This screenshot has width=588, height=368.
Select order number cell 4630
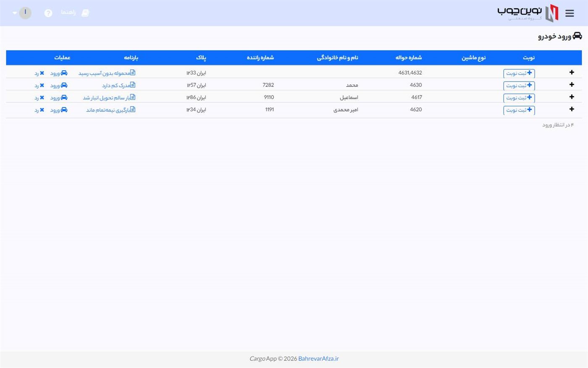[x=416, y=85]
